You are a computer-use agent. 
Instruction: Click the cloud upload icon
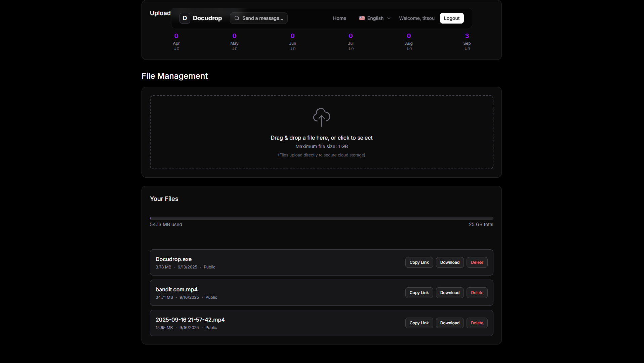pos(322,117)
